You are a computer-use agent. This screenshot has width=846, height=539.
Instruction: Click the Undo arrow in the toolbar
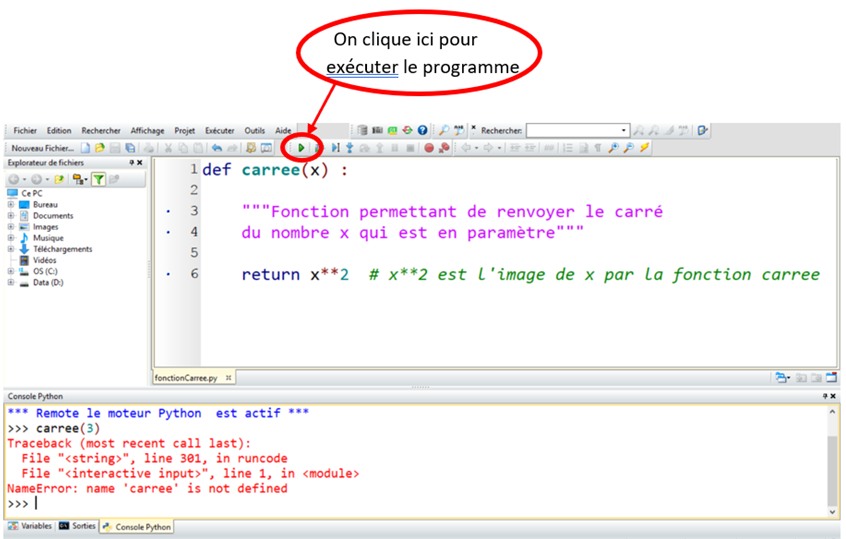[216, 148]
